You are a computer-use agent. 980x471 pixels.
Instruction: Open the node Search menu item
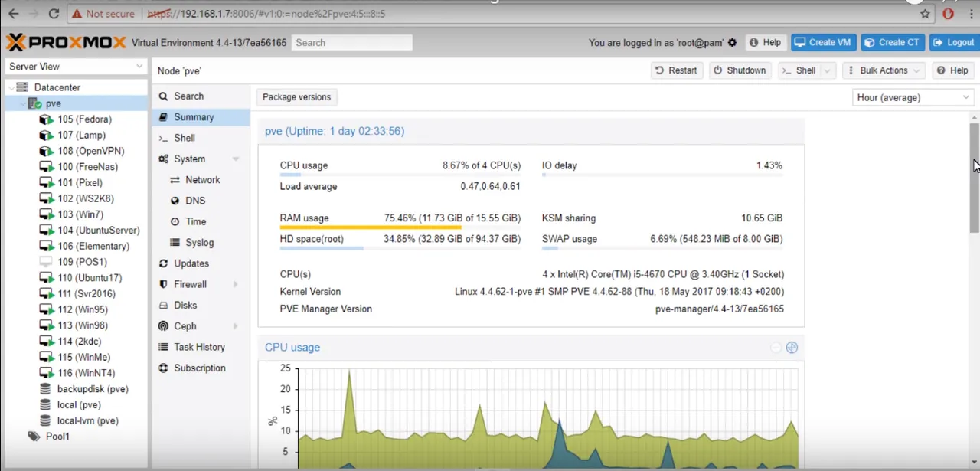(x=201, y=96)
